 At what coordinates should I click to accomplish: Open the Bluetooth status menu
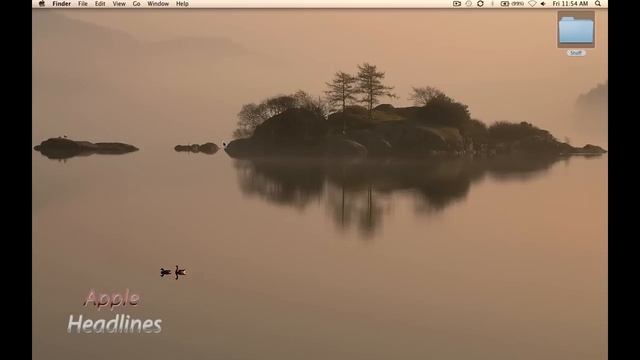point(492,4)
